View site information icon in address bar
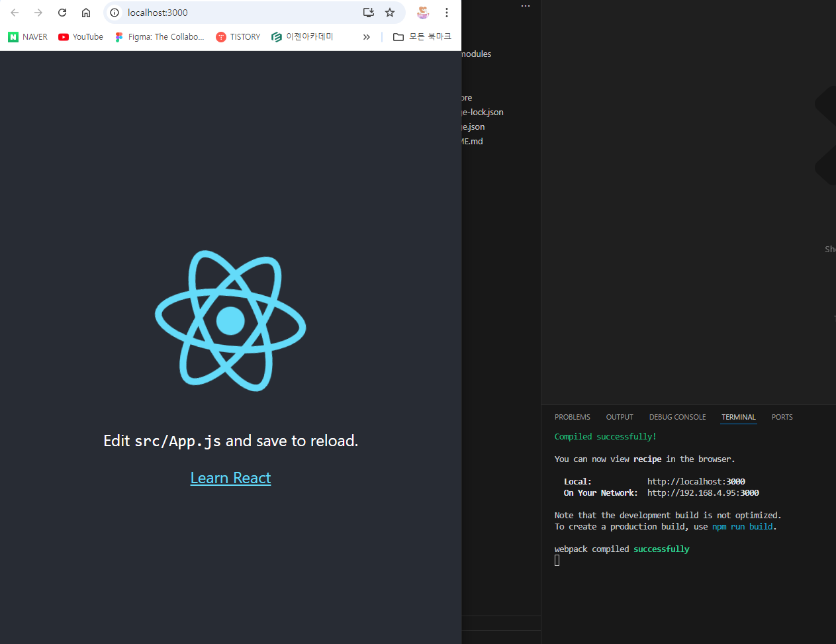 click(x=115, y=13)
